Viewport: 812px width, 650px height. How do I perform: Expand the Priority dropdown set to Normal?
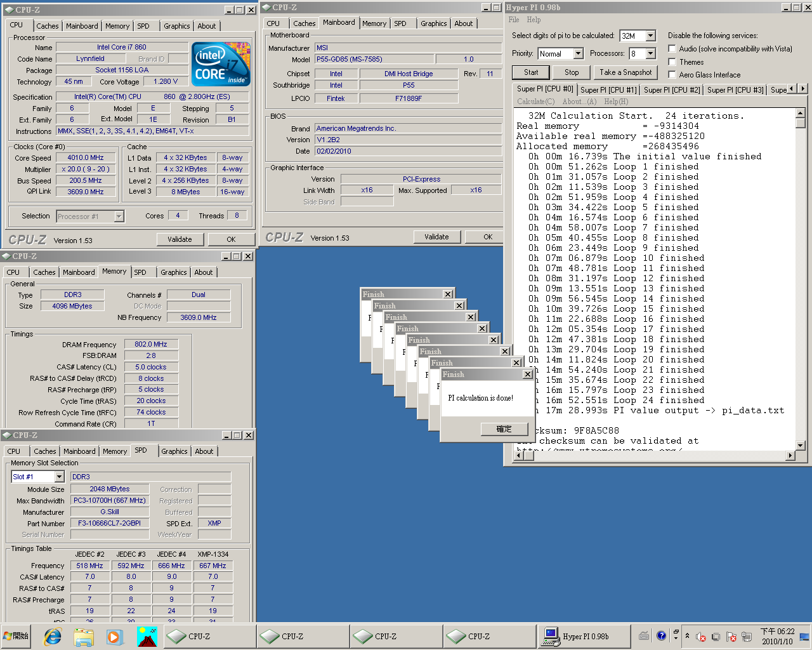[x=578, y=54]
